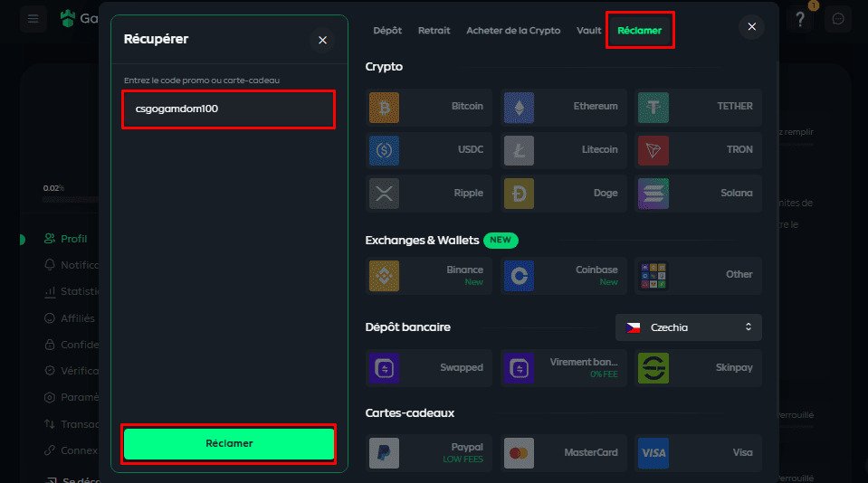Viewport: 868px width, 483px height.
Task: Go to Acheter de la Crypto tab
Action: click(x=512, y=31)
